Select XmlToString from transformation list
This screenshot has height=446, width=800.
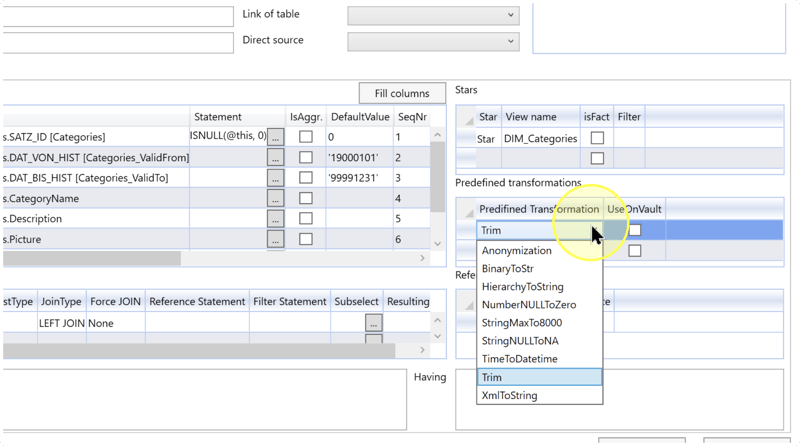click(539, 395)
